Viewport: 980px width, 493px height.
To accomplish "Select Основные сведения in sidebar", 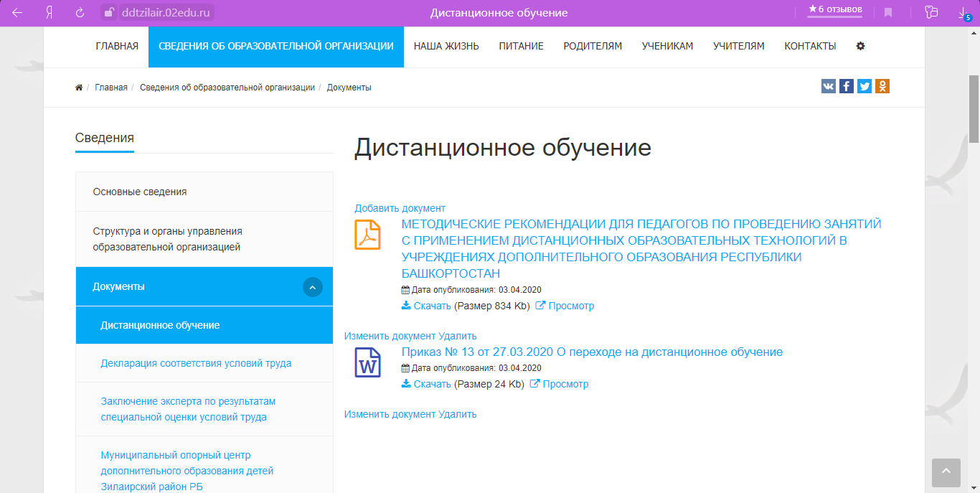I will point(140,192).
